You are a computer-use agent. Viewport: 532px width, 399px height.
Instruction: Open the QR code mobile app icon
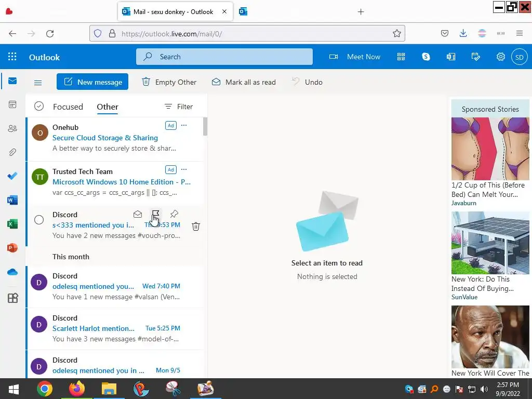pos(401,57)
